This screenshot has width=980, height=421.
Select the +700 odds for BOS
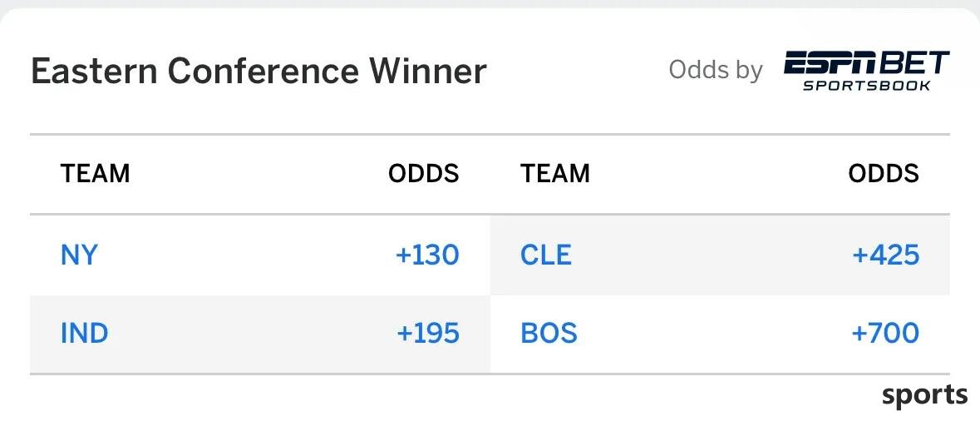pyautogui.click(x=885, y=333)
